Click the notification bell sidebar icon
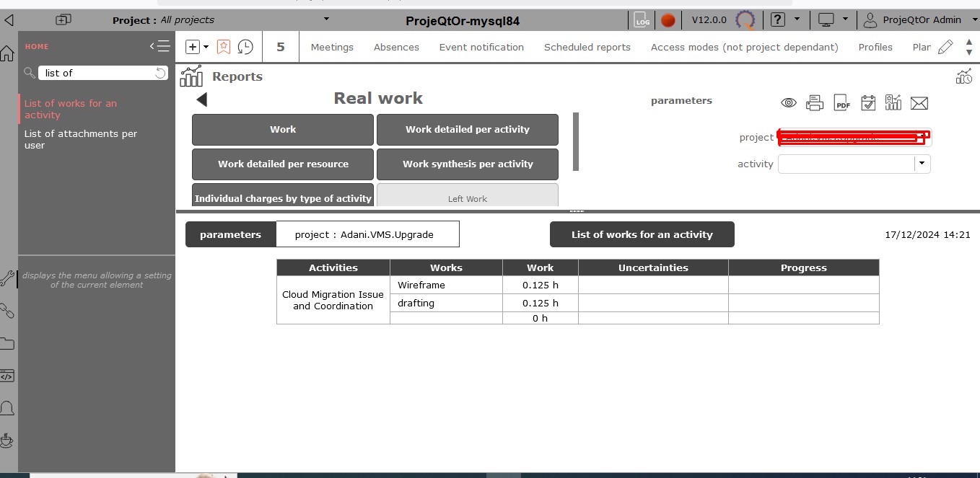 [8, 408]
